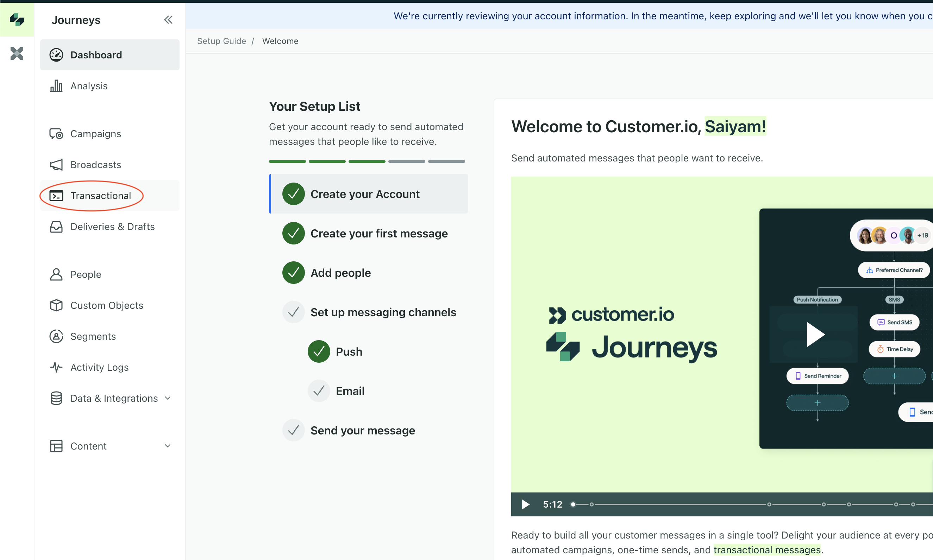Open Transactional terminal icon
Screen dimensions: 933x560
56,196
